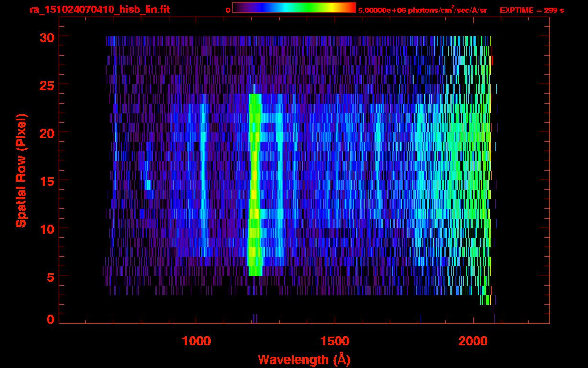588x368 pixels.
Task: Click the filename ra_151024070410_hisb_lin.fit
Action: pos(99,10)
